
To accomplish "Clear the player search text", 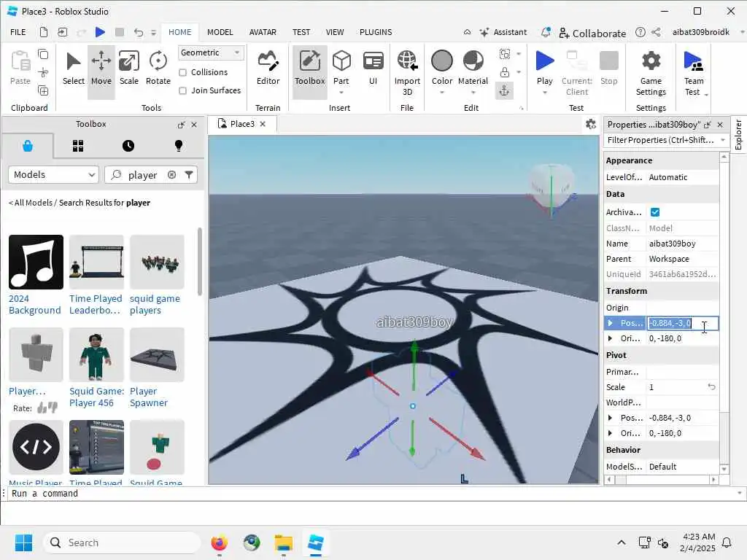I will (171, 175).
